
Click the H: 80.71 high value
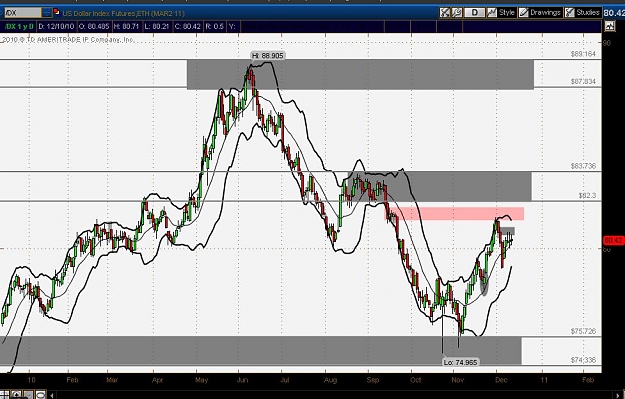pos(126,27)
